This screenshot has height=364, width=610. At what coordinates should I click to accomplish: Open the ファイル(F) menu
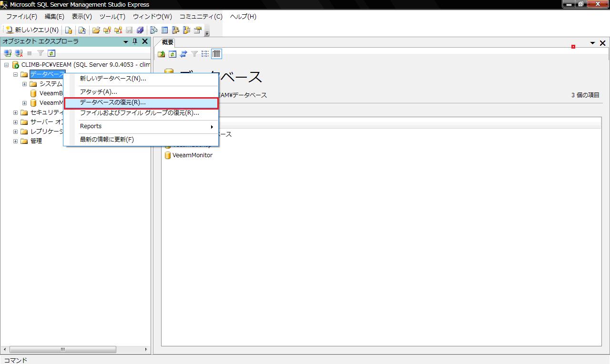[21, 16]
